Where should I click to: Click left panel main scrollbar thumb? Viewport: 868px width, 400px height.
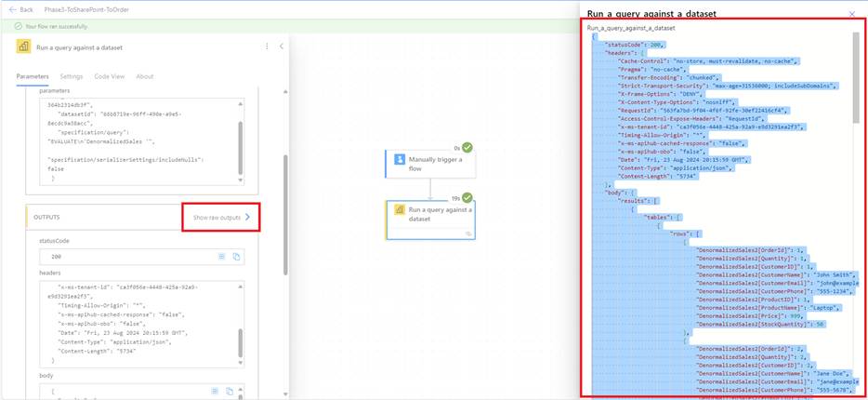(x=285, y=215)
